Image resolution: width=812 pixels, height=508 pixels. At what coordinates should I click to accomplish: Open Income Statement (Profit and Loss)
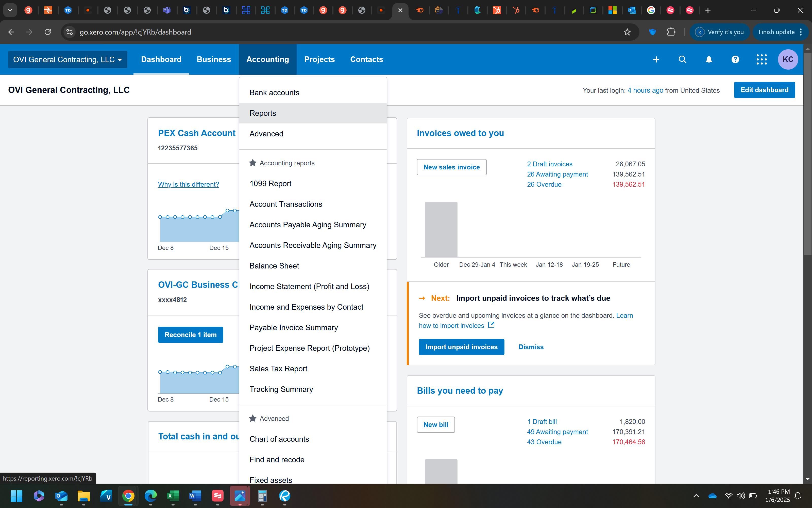313,286
